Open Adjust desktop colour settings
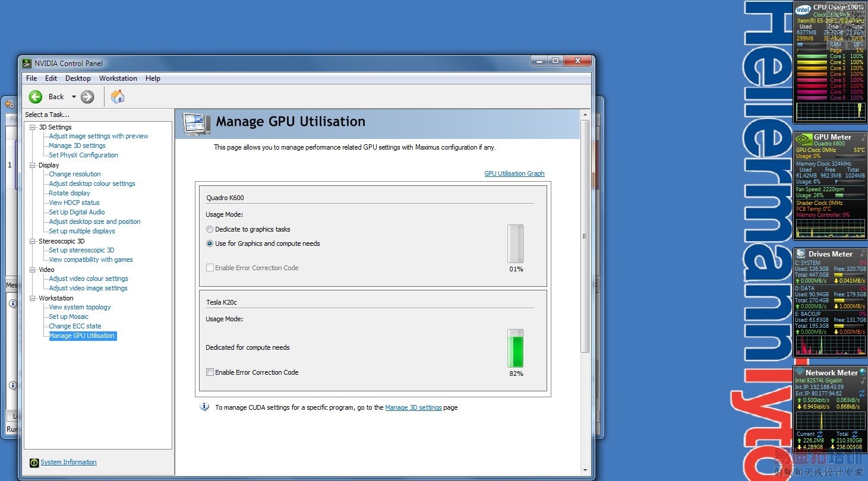This screenshot has width=868, height=481. tap(92, 183)
